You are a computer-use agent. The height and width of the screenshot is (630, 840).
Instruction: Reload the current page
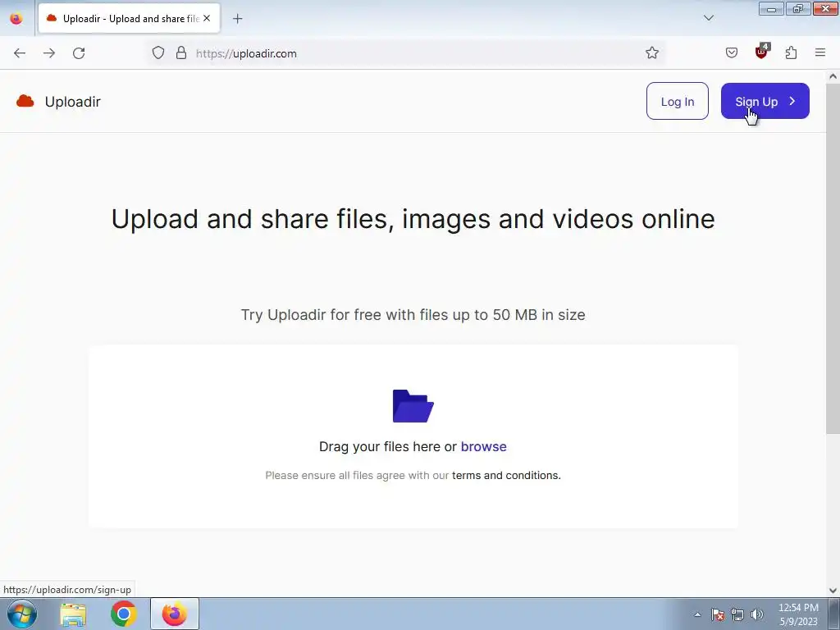click(x=79, y=53)
